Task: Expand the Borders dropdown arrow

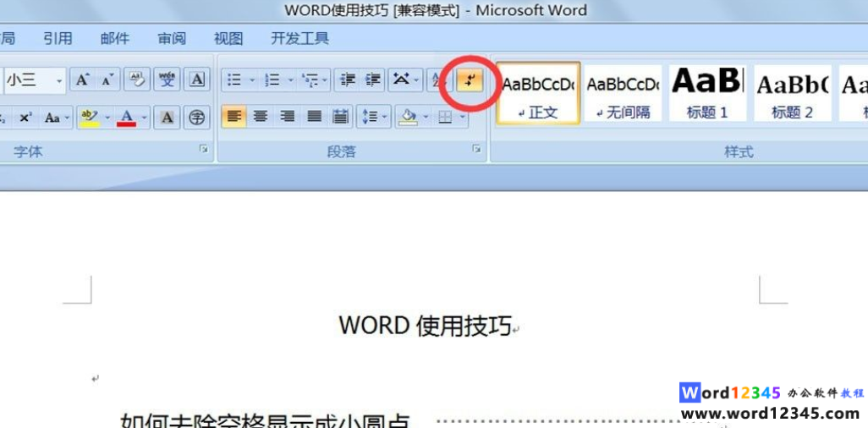Action: [463, 117]
